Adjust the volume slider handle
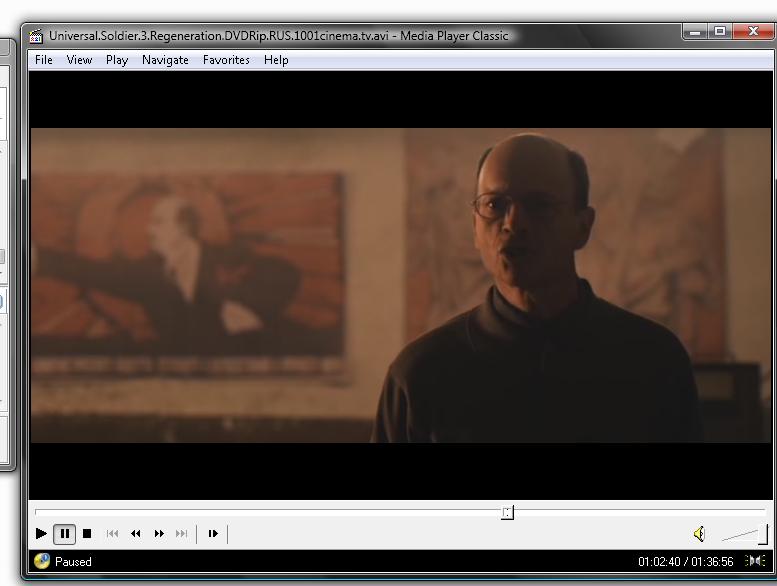Viewport: 777px width, 586px height. click(x=764, y=534)
